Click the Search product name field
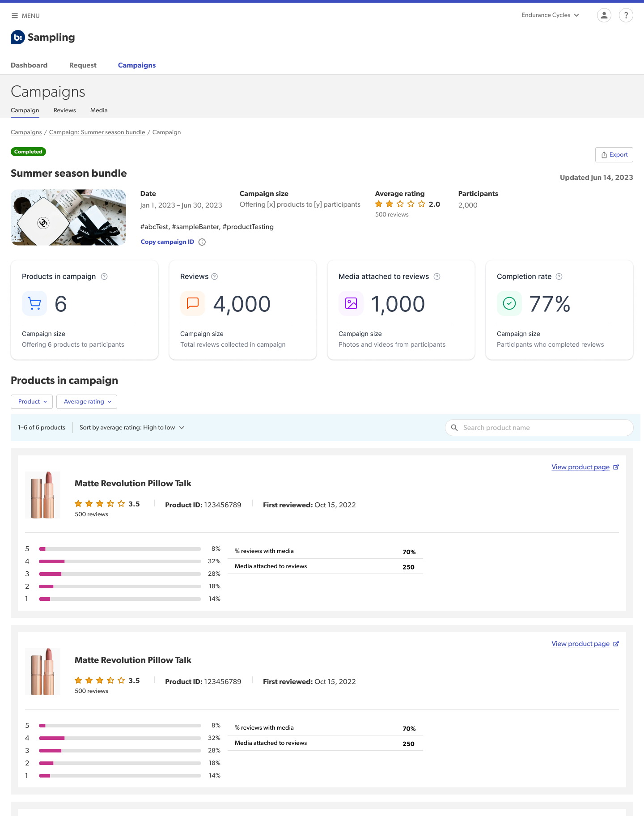The width and height of the screenshot is (644, 816). 539,428
